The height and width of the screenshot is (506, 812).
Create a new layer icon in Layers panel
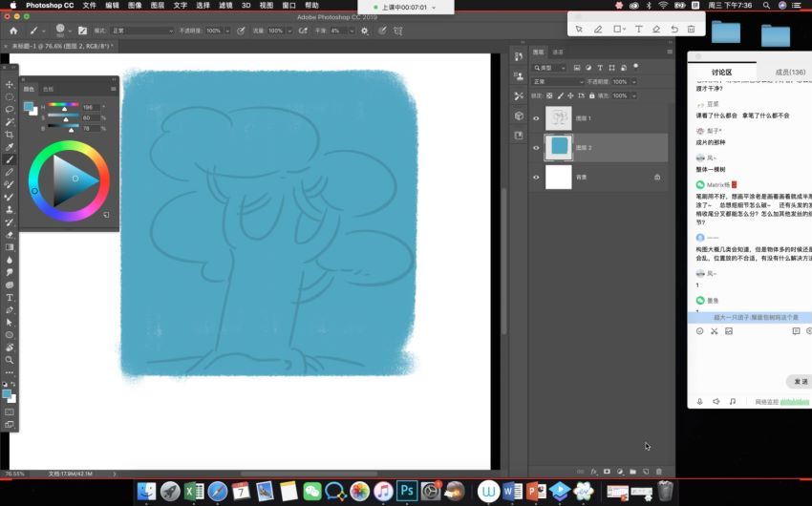click(x=646, y=472)
